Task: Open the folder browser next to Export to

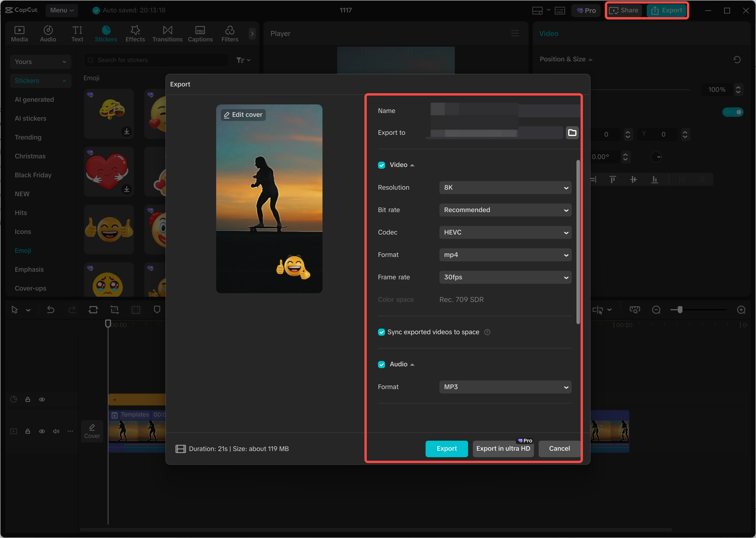Action: tap(572, 132)
